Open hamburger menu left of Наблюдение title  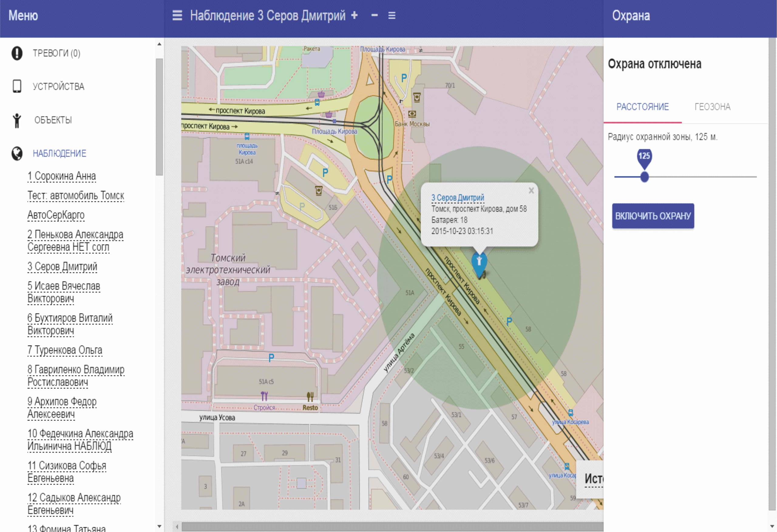177,15
